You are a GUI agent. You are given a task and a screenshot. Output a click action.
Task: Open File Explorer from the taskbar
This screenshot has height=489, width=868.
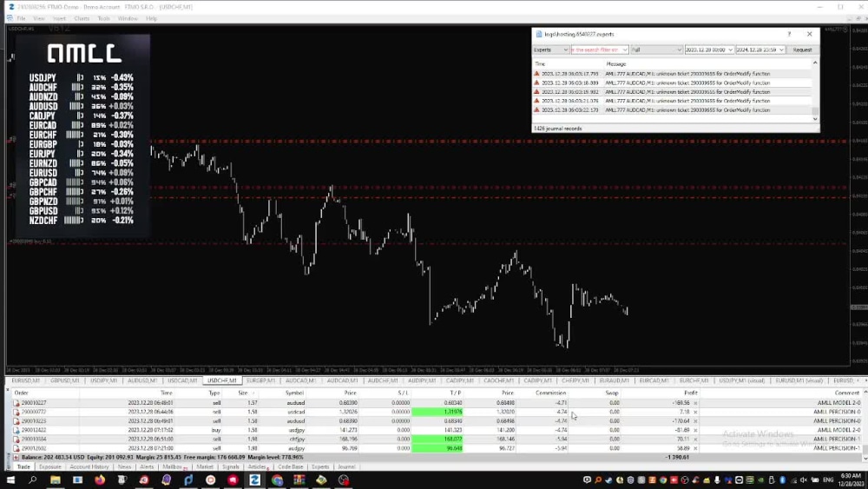coord(56,480)
